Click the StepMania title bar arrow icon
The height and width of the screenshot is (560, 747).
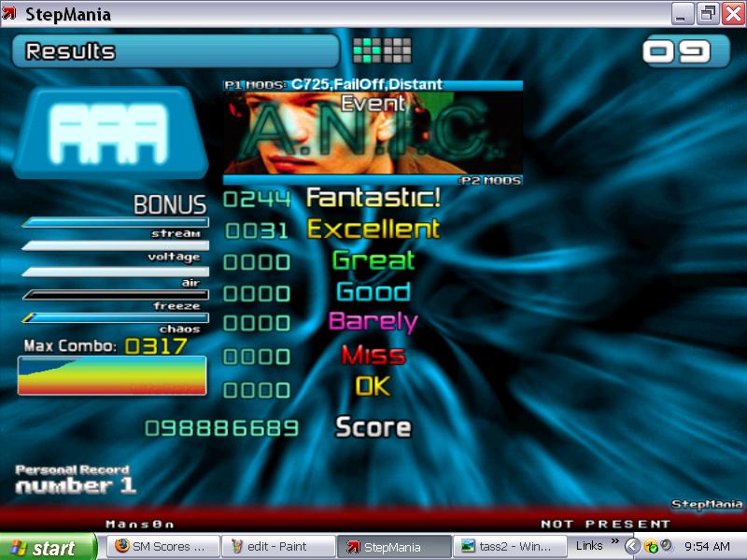[x=9, y=13]
